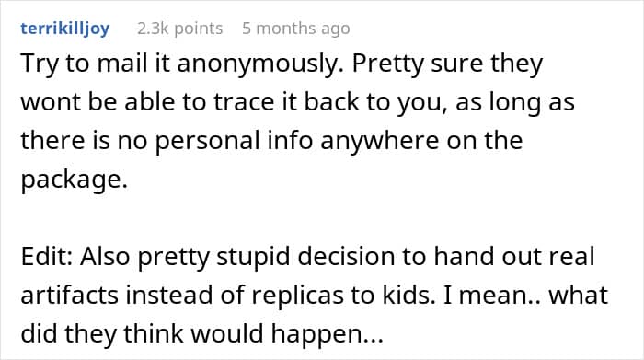Click the blank gap between the two paragraphs
Screen dimensions: 644x360
[x=322, y=218]
